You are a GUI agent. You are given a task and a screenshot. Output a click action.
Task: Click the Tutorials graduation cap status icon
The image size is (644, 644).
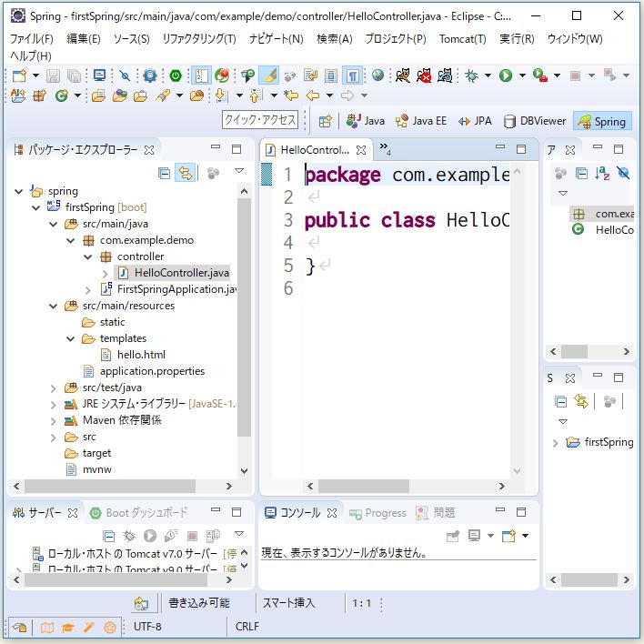pos(68,628)
